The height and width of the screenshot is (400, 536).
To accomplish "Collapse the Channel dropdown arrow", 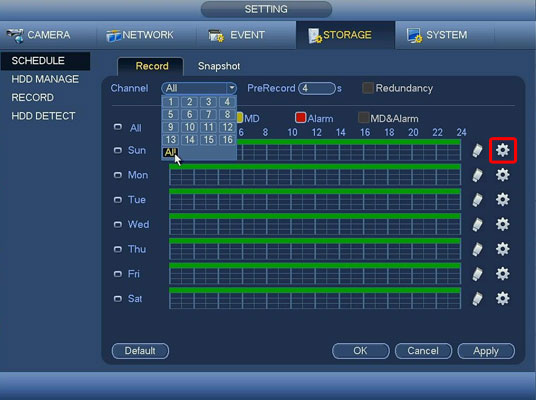I will 231,88.
